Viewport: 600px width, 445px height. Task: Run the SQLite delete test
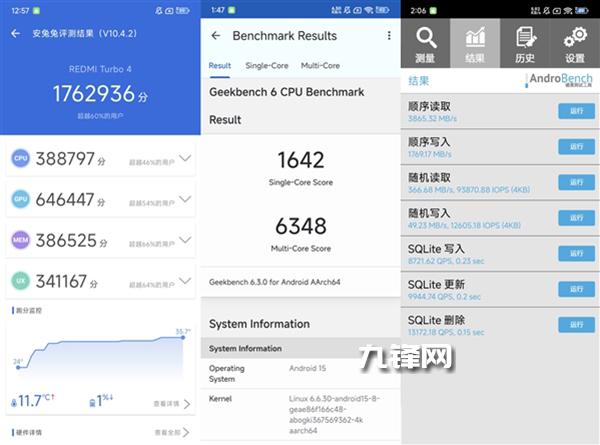click(x=575, y=324)
